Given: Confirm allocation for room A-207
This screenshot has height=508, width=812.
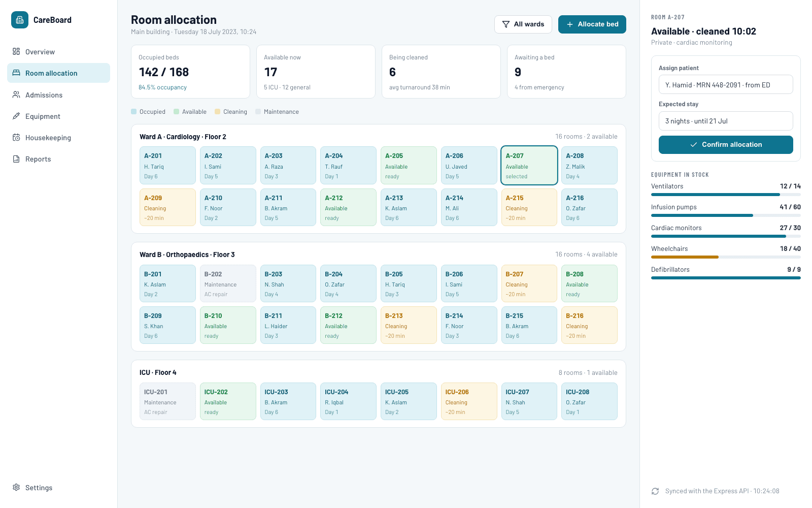Looking at the screenshot, I should click(x=726, y=145).
